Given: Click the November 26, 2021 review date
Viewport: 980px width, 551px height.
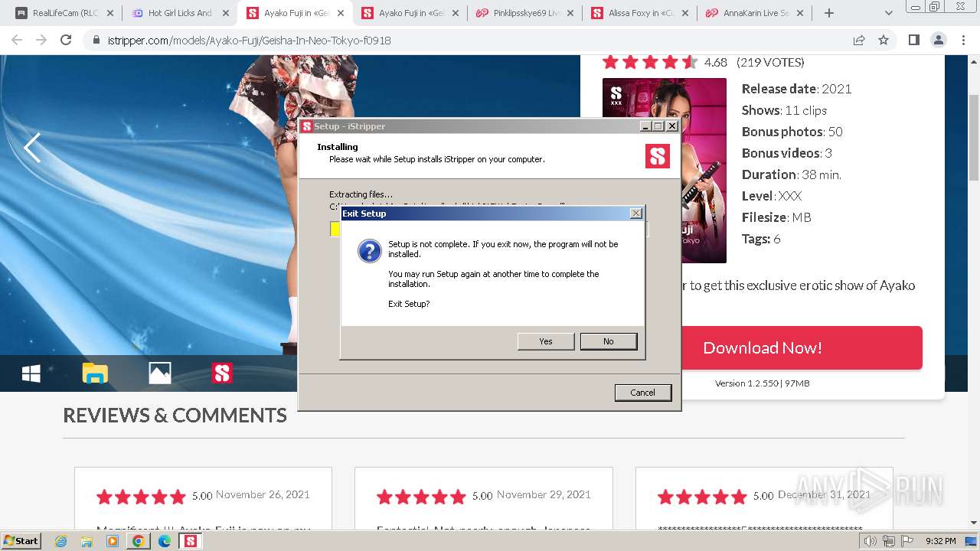Looking at the screenshot, I should click(x=263, y=494).
